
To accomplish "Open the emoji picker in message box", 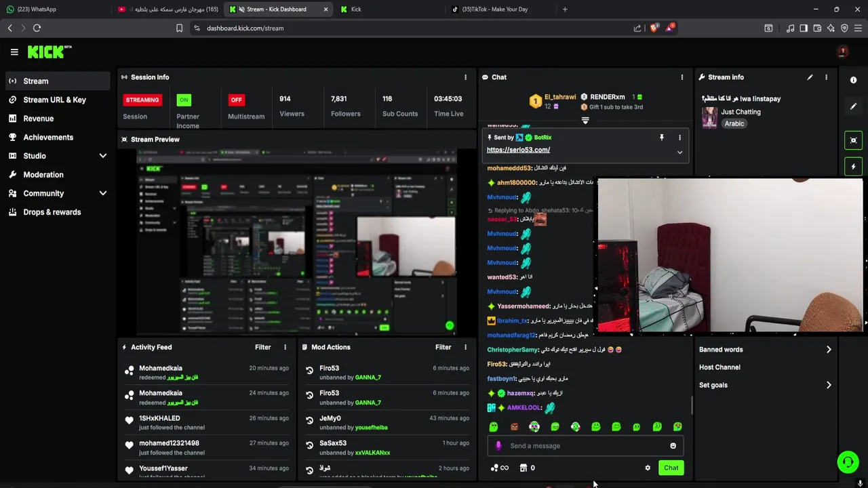I will click(x=673, y=446).
